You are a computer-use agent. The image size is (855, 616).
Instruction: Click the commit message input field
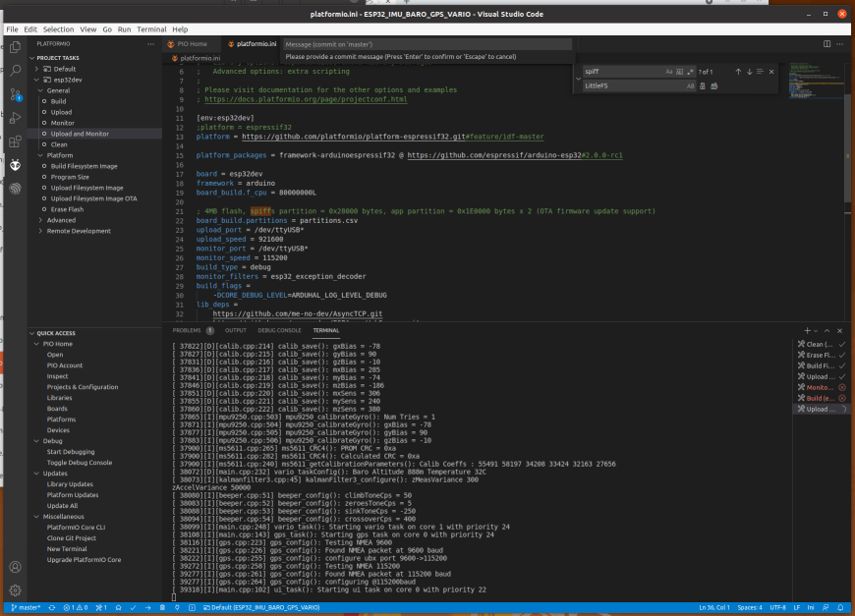pos(427,44)
